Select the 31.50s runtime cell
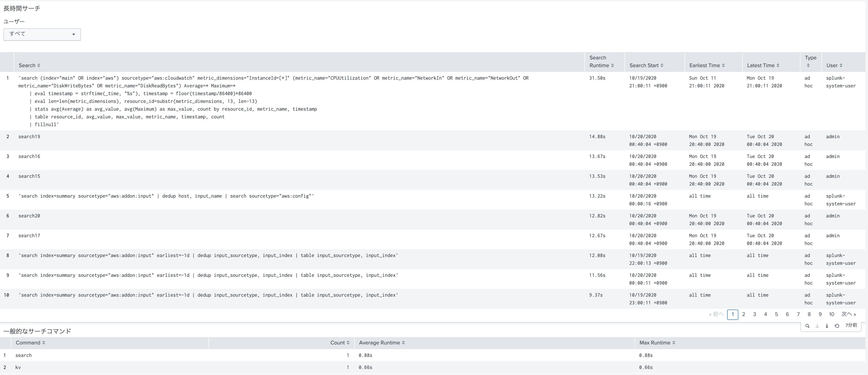This screenshot has width=868, height=375. coord(597,78)
